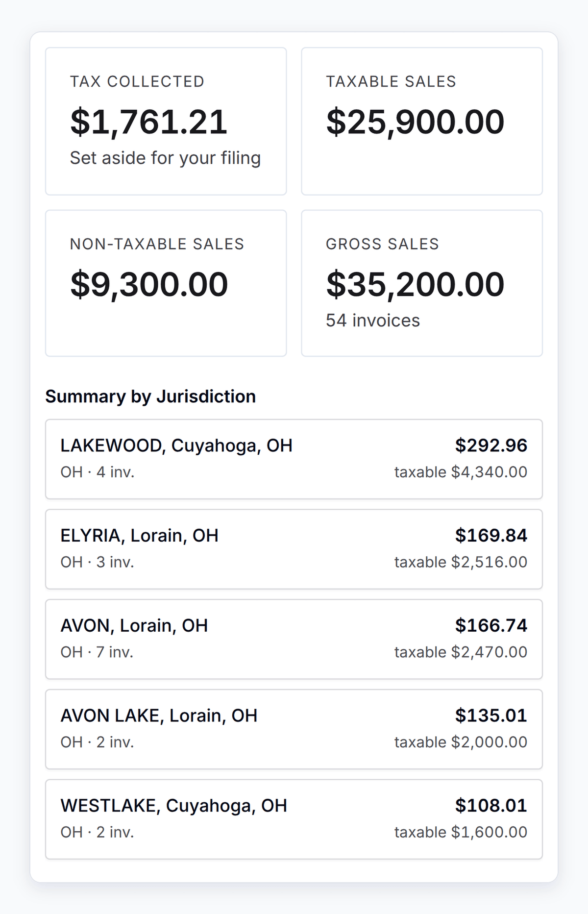The height and width of the screenshot is (914, 588).
Task: Open the WESTLAKE, Cuyahoga, OH jurisdiction row
Action: (x=294, y=819)
